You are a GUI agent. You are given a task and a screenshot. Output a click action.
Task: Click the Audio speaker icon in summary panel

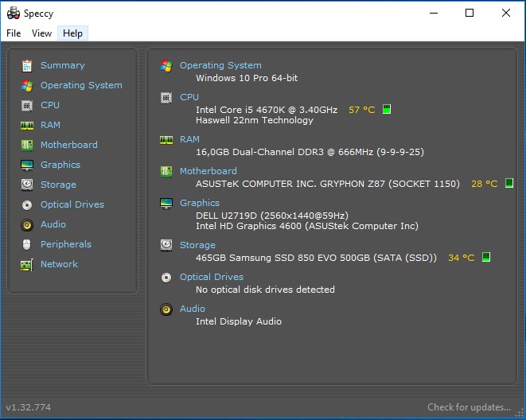[x=166, y=309]
